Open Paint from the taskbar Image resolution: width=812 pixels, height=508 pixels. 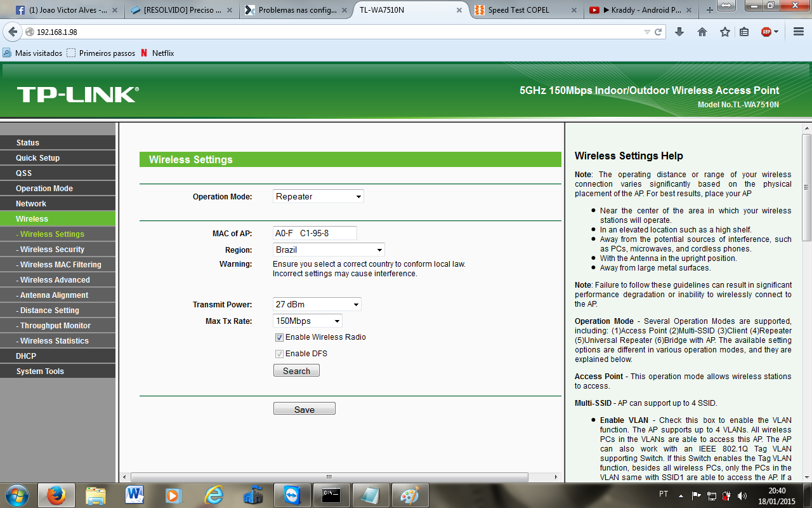coord(410,495)
